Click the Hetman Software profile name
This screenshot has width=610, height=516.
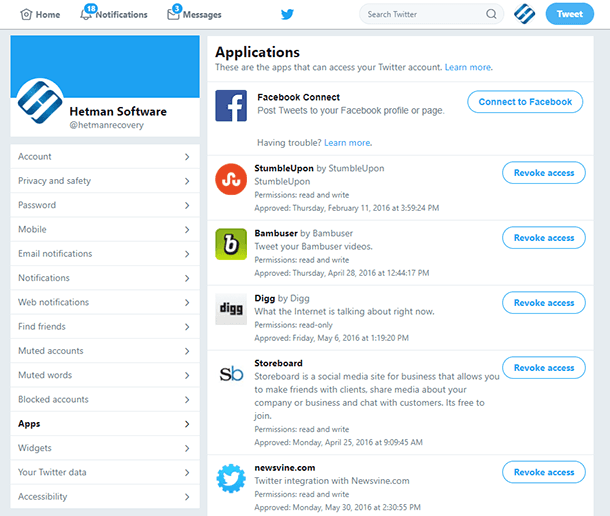coord(118,112)
